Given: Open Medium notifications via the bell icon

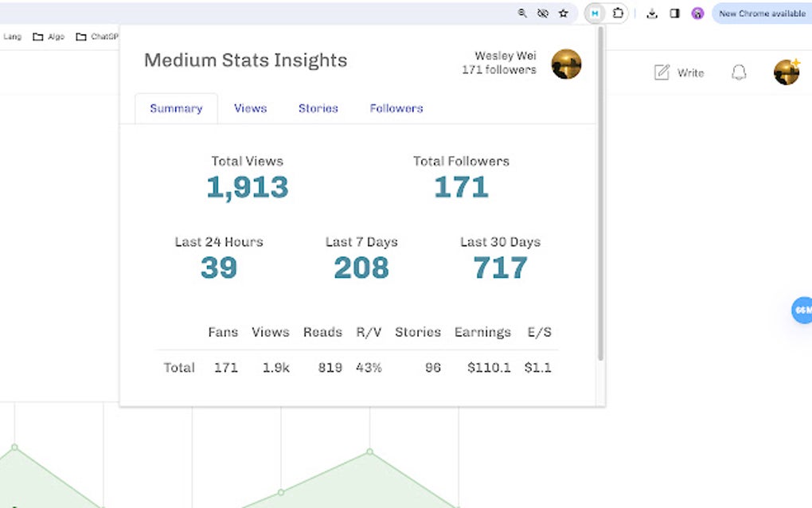Looking at the screenshot, I should click(x=738, y=72).
